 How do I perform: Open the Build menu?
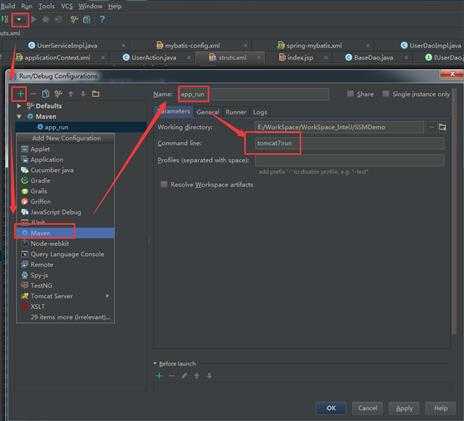8,6
